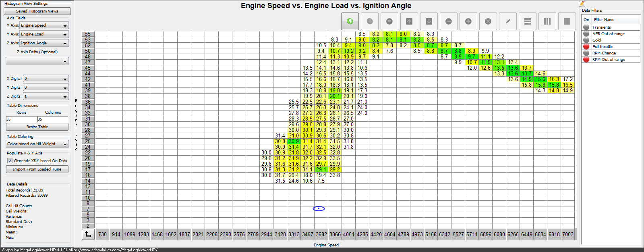
Task: Click the horizontal lines toolbar button
Action: coord(528,21)
